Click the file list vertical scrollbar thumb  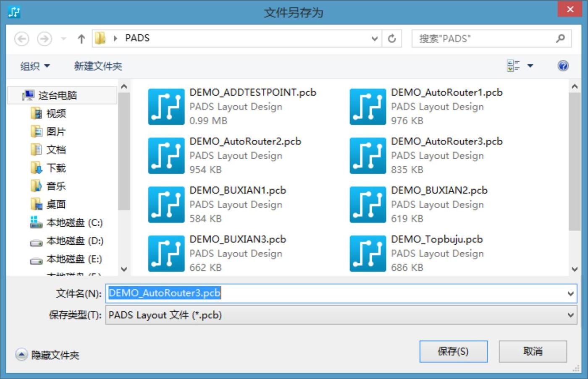575,162
